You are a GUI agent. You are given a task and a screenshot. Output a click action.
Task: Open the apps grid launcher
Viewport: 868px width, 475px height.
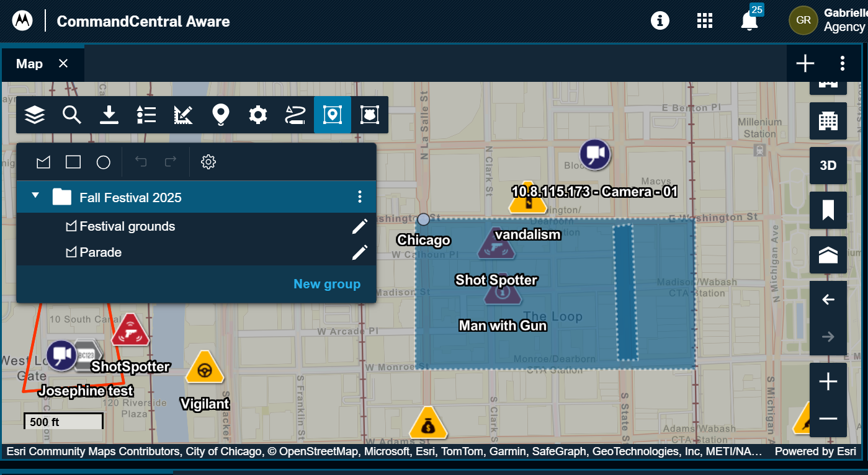[705, 20]
